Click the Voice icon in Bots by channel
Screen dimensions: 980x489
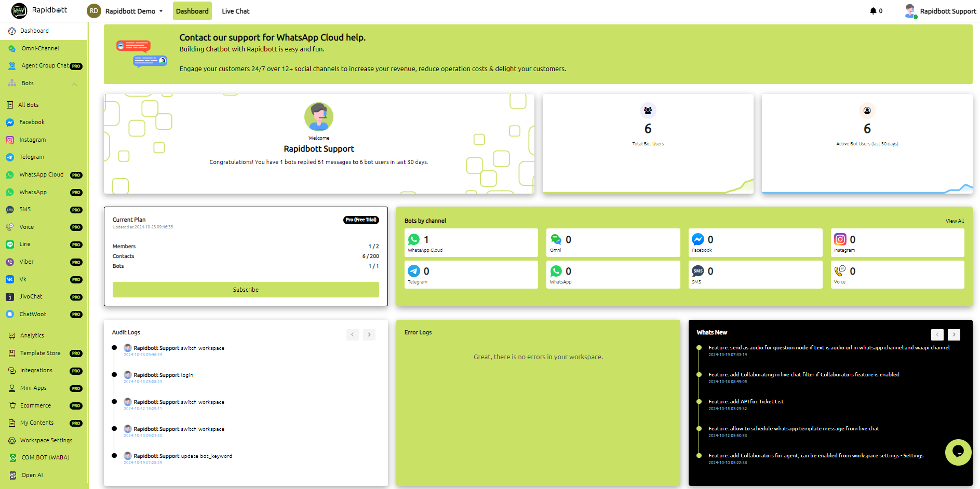(840, 271)
